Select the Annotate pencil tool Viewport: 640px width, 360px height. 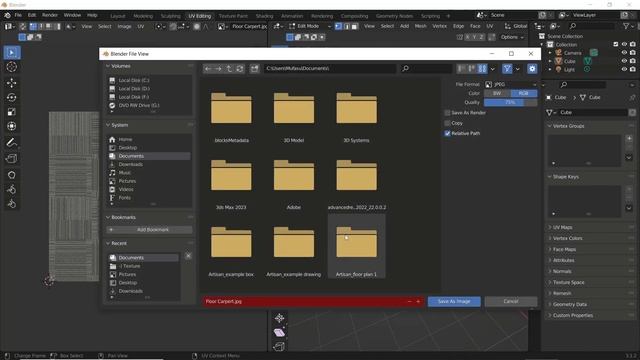point(11,142)
